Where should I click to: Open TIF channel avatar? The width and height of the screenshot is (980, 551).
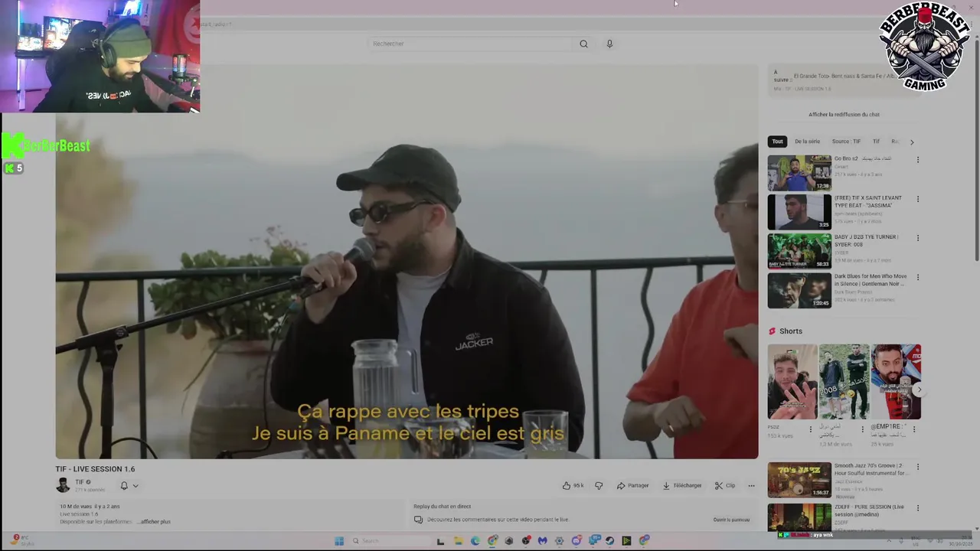click(x=63, y=485)
